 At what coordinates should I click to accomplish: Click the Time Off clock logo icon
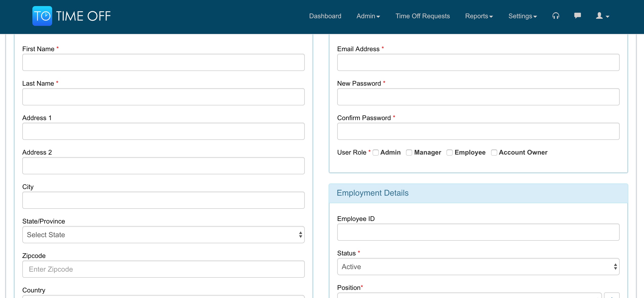click(42, 16)
